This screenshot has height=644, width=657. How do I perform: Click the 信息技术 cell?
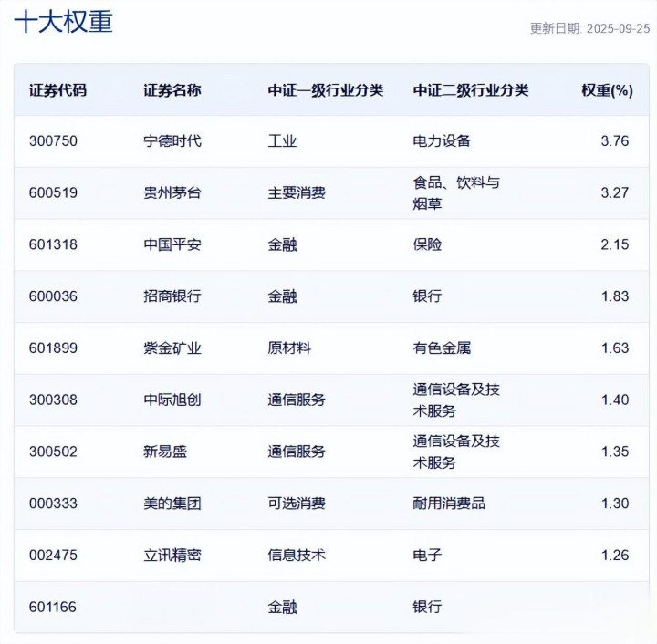[297, 556]
